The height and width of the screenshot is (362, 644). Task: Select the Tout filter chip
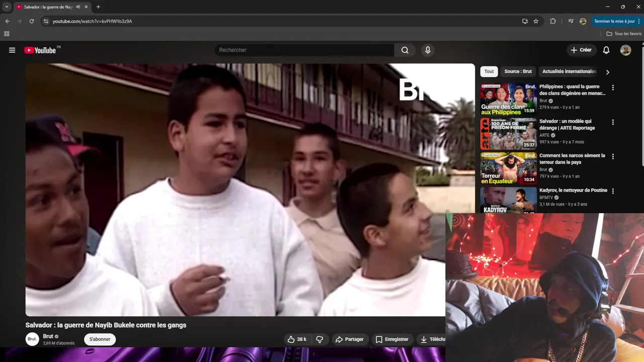tap(489, 71)
